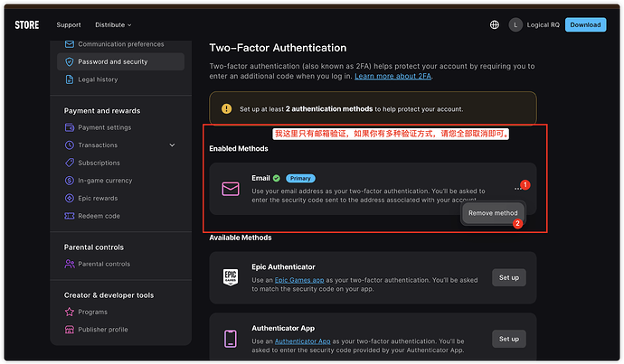Go to Communication preferences section

[x=120, y=43]
